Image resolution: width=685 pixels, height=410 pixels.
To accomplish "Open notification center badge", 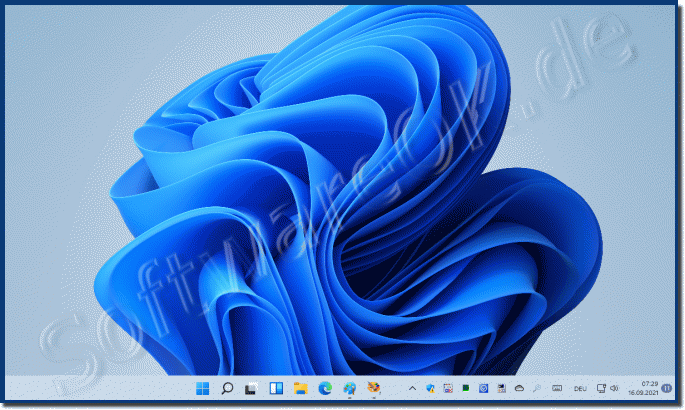I will (666, 388).
